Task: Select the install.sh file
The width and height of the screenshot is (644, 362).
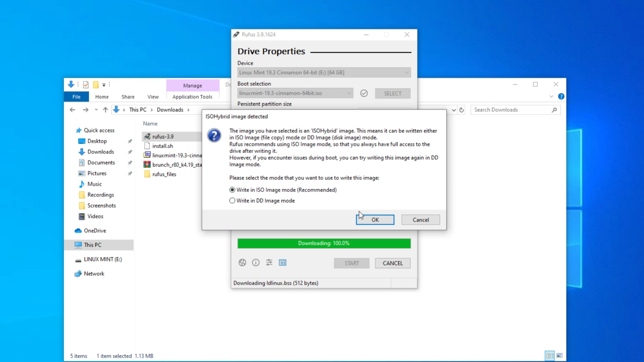Action: pos(163,146)
